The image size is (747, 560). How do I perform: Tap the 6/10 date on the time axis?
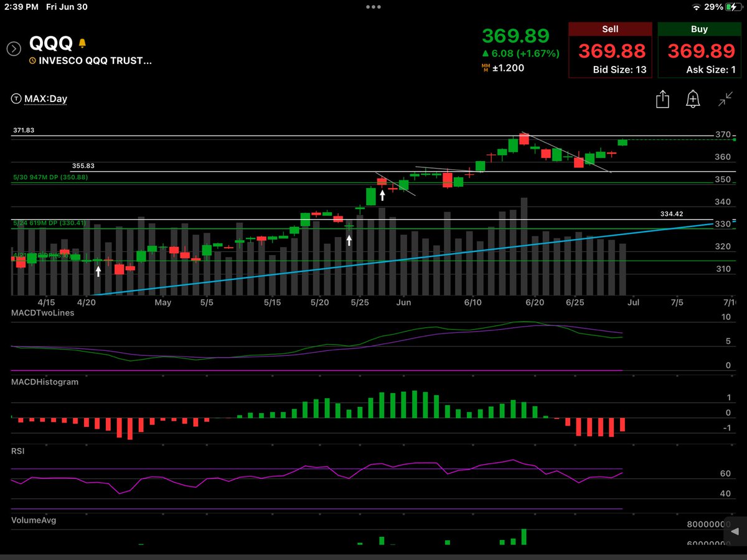coord(473,302)
